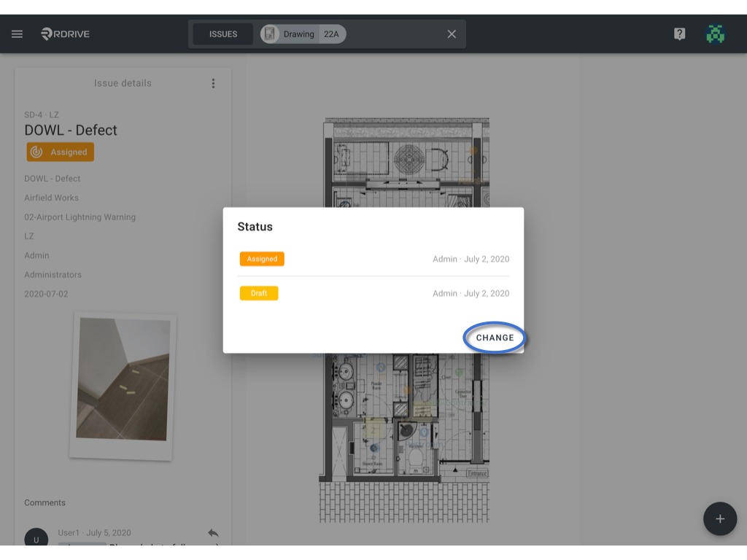
Task: Click Admin · July 2, 2020 beside Draft
Action: click(471, 293)
